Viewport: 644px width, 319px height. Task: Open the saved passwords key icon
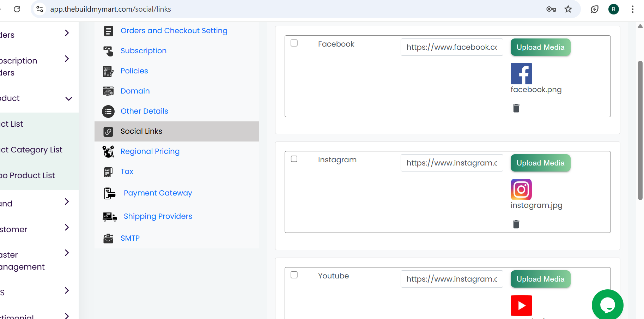click(551, 9)
